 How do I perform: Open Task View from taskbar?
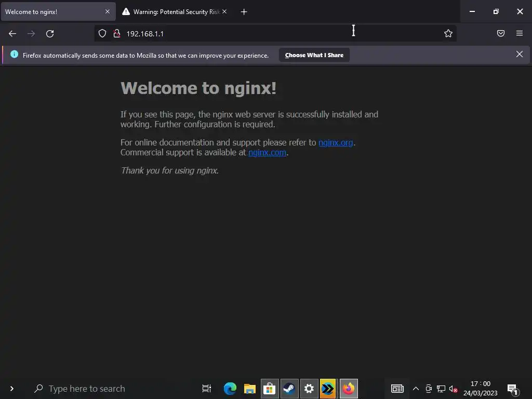point(207,389)
